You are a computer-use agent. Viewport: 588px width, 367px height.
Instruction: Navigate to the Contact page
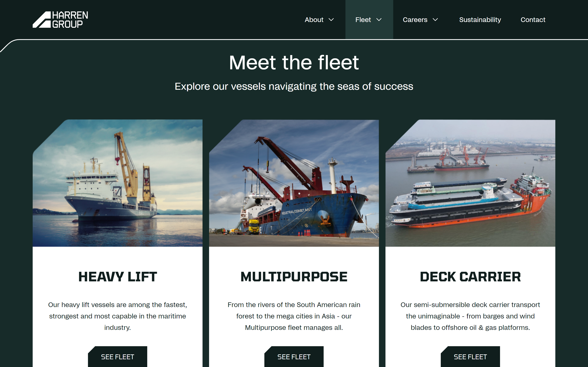coord(532,19)
